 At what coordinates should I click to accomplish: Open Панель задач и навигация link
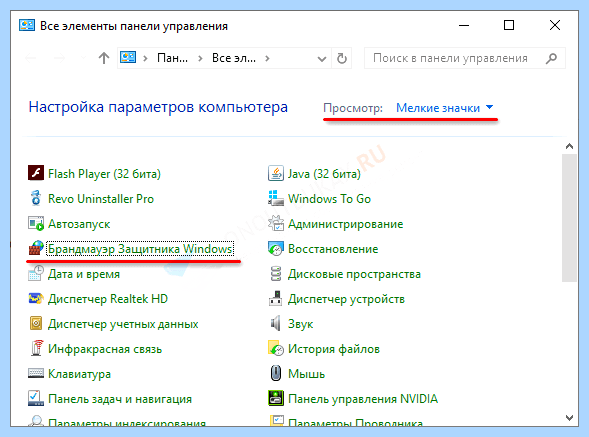point(120,399)
